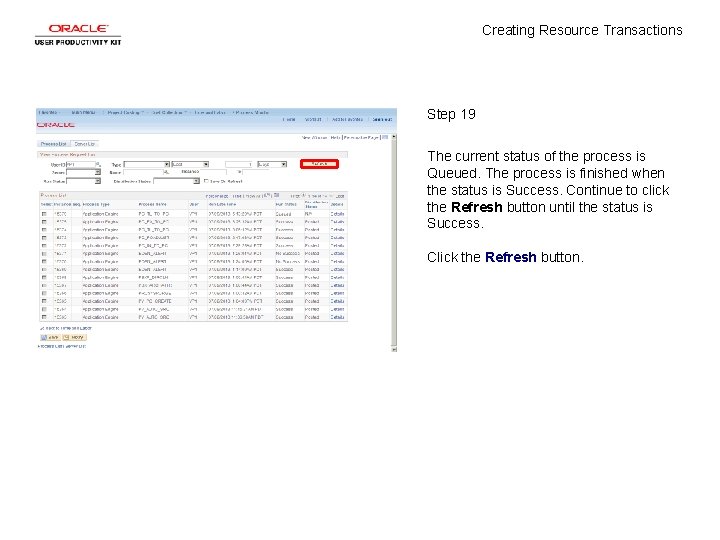
Task: Open Details link for PC_POADJUST row
Action: tap(337, 238)
